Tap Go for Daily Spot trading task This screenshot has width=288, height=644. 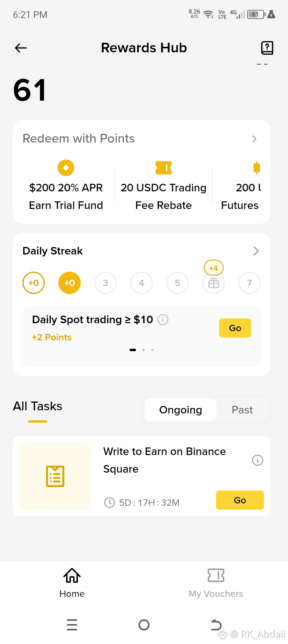click(x=235, y=328)
